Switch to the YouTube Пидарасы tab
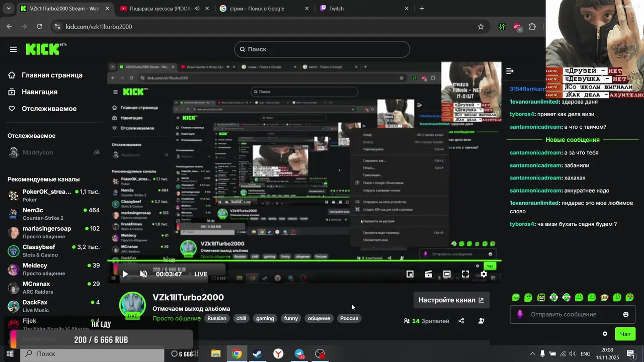The image size is (644, 362). (x=165, y=9)
